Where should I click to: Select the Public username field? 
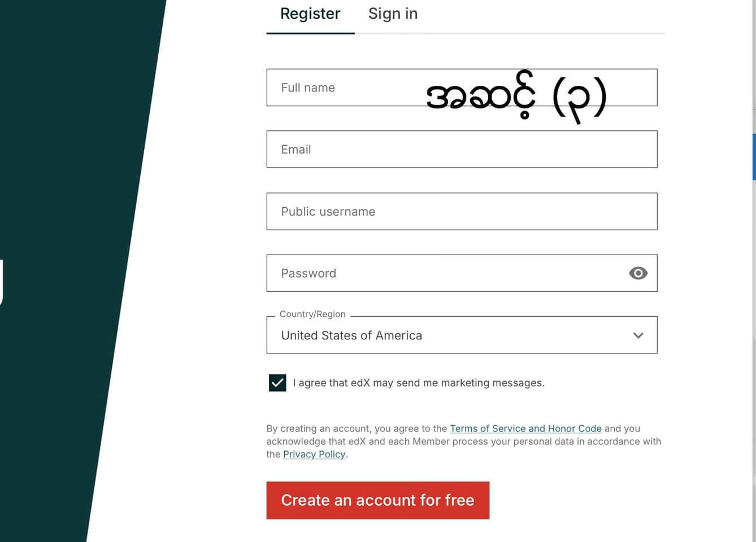click(462, 212)
